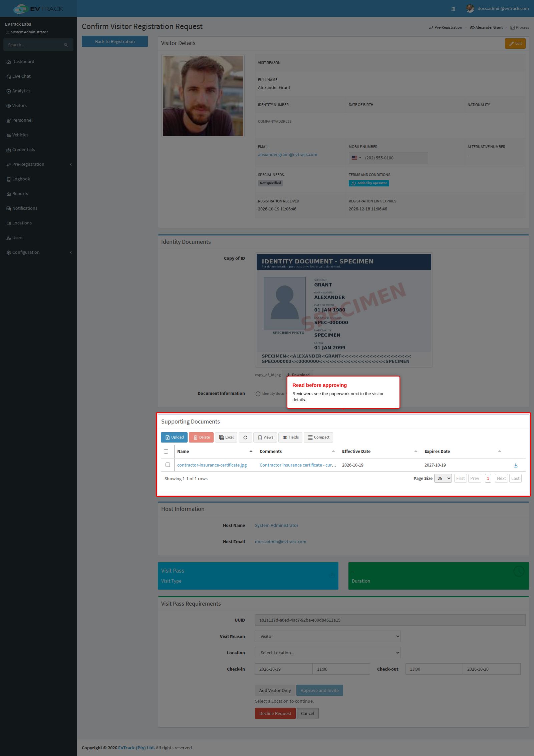Click the Users sidebar icon

pyautogui.click(x=9, y=238)
